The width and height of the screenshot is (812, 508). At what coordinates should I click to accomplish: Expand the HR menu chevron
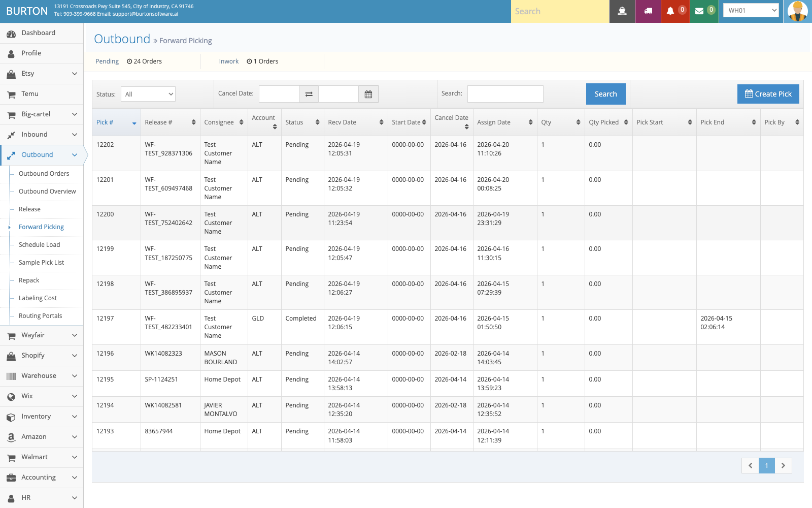click(75, 498)
